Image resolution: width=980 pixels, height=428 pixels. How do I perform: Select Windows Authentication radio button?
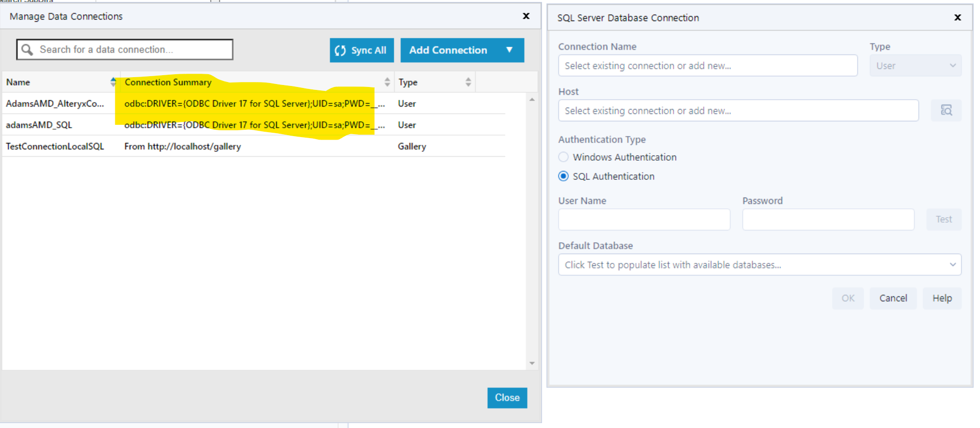tap(564, 157)
